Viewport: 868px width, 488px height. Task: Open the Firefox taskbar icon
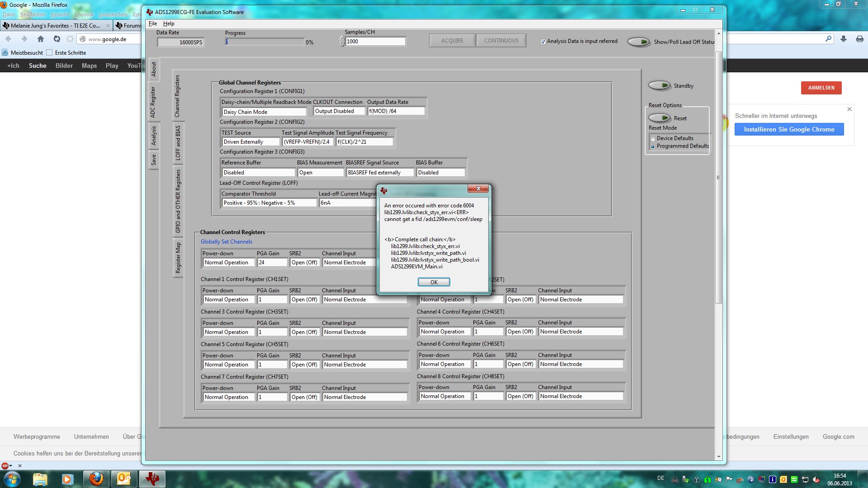(x=96, y=479)
